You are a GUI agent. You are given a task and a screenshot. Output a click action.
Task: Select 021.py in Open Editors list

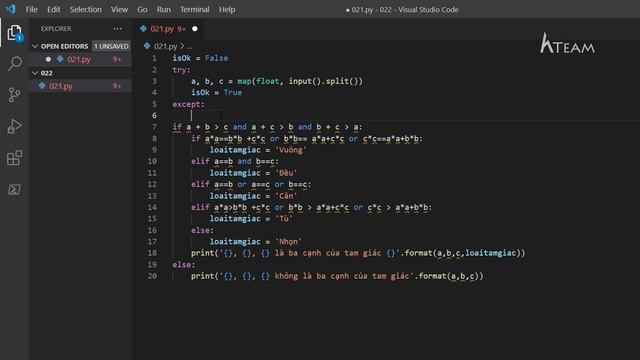(81, 59)
